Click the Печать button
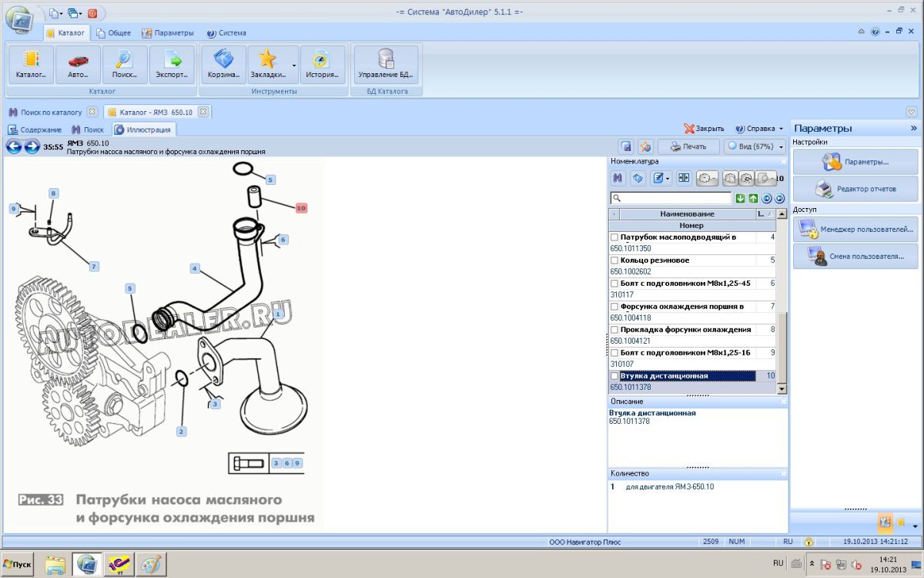The height and width of the screenshot is (578, 924). tap(688, 146)
